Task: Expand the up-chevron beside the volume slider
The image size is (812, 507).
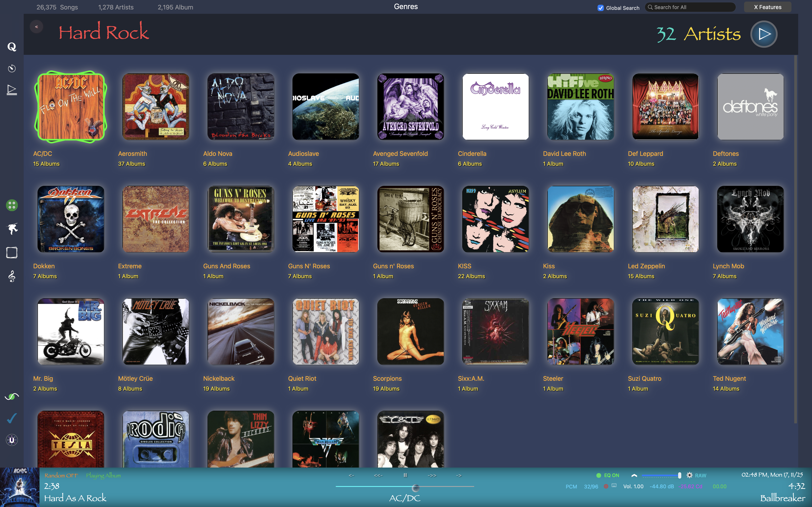Action: [634, 475]
